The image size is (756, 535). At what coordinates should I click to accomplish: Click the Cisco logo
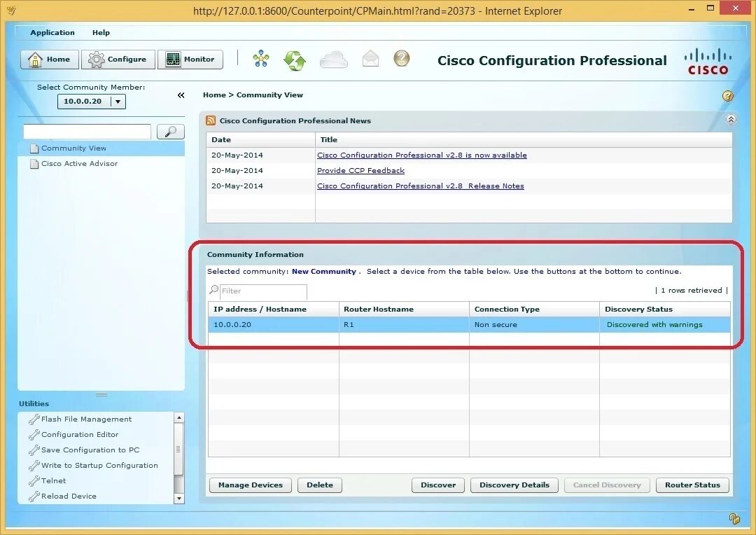pos(708,61)
